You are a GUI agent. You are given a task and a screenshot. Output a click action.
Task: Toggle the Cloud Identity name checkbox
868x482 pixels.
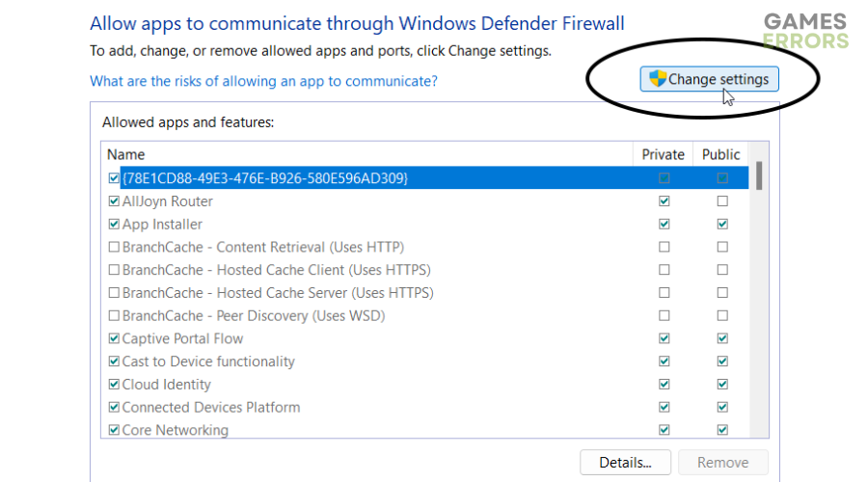tap(114, 385)
